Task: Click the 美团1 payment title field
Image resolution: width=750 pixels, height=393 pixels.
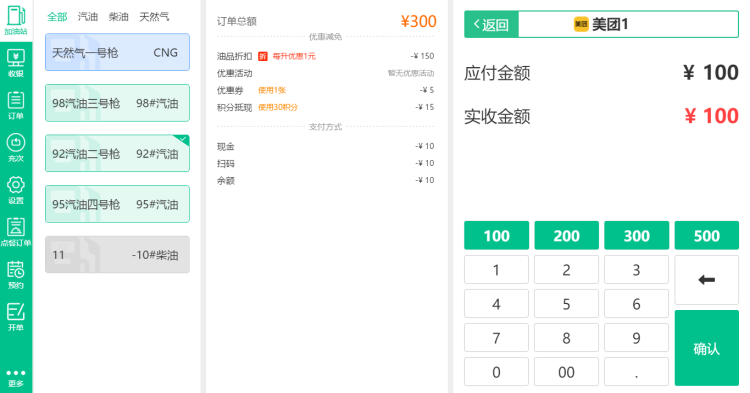Action: click(x=628, y=24)
